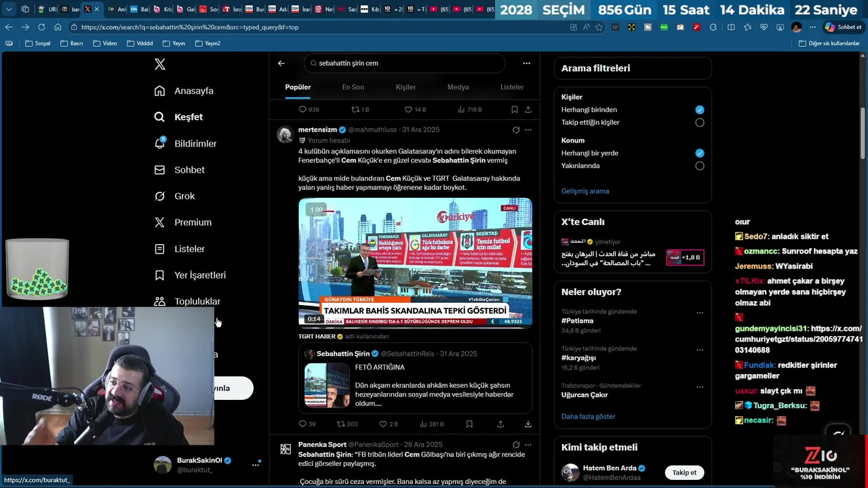
Task: Click 'Daha fazla göster' under trends
Action: 588,417
